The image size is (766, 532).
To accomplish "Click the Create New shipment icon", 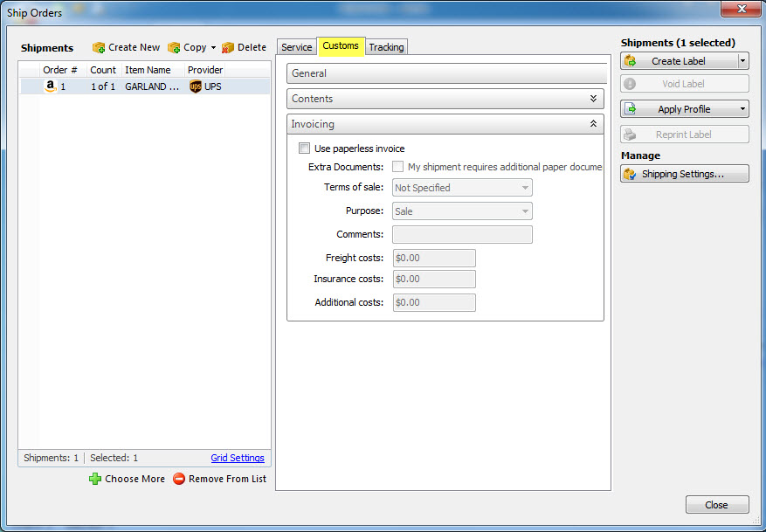I will (x=99, y=47).
